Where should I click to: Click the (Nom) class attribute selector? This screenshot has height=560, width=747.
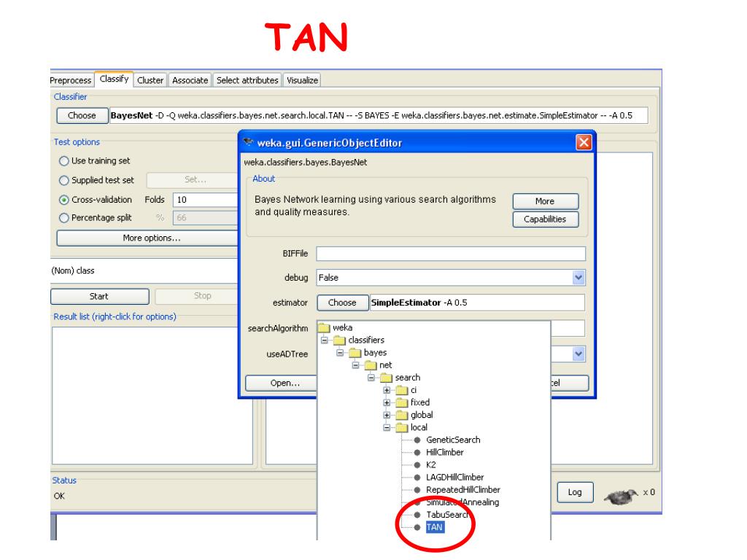pos(144,271)
